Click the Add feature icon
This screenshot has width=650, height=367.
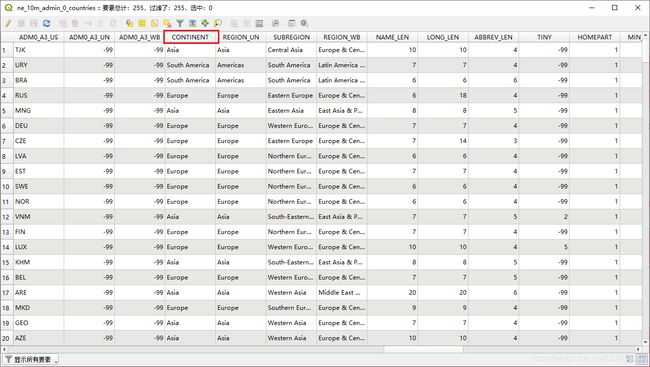click(63, 24)
